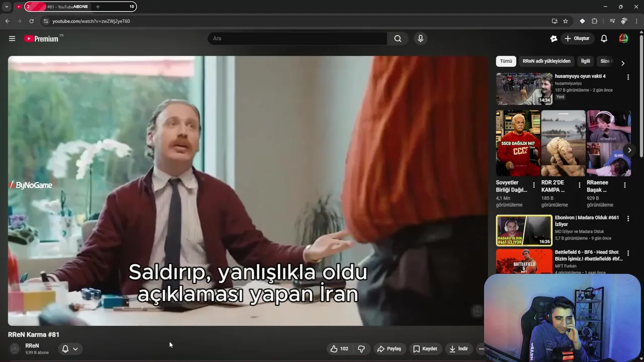Bookmark this page with the star icon
Screen dimensions: 644x362
coord(566,21)
